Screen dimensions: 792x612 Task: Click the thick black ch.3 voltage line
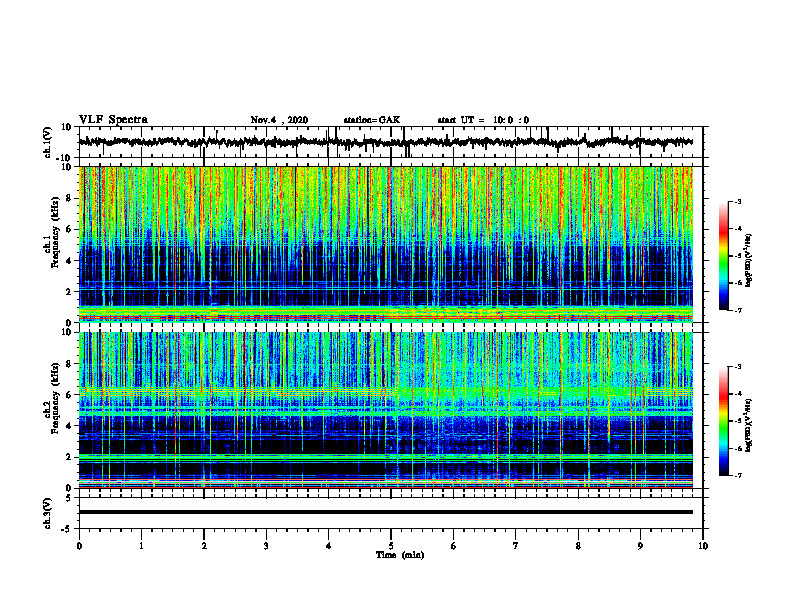pos(385,512)
